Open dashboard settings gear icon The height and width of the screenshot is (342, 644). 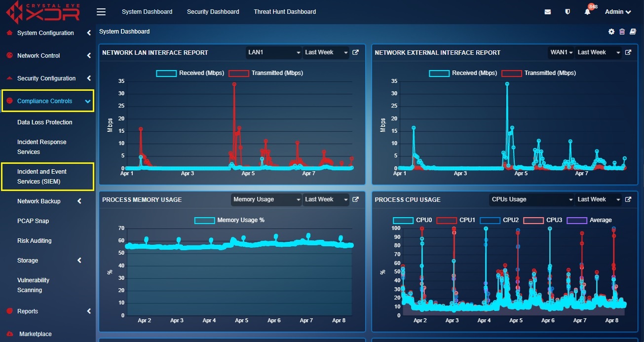point(611,32)
